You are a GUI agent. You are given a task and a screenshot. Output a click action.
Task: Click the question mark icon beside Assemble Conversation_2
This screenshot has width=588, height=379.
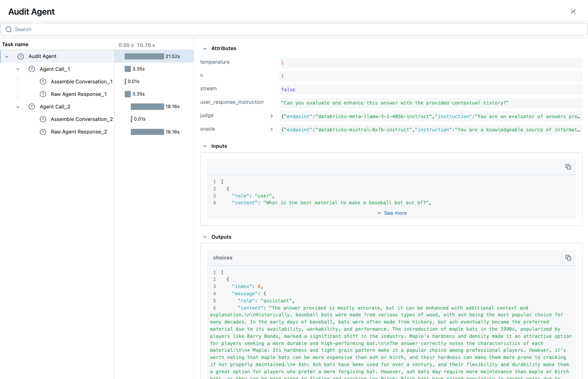(x=43, y=119)
